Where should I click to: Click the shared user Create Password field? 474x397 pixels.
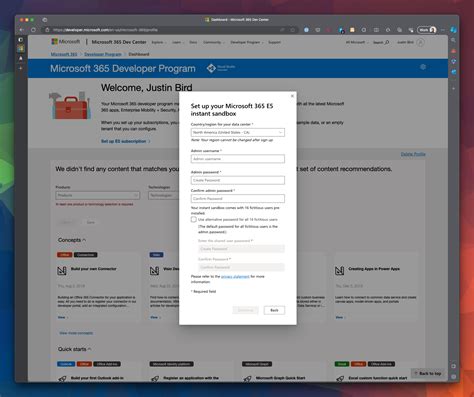point(241,249)
